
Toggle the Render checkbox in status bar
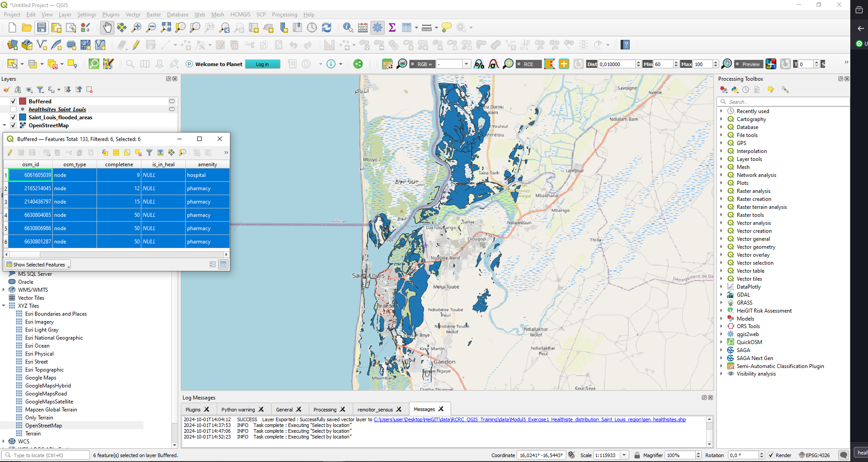click(771, 455)
